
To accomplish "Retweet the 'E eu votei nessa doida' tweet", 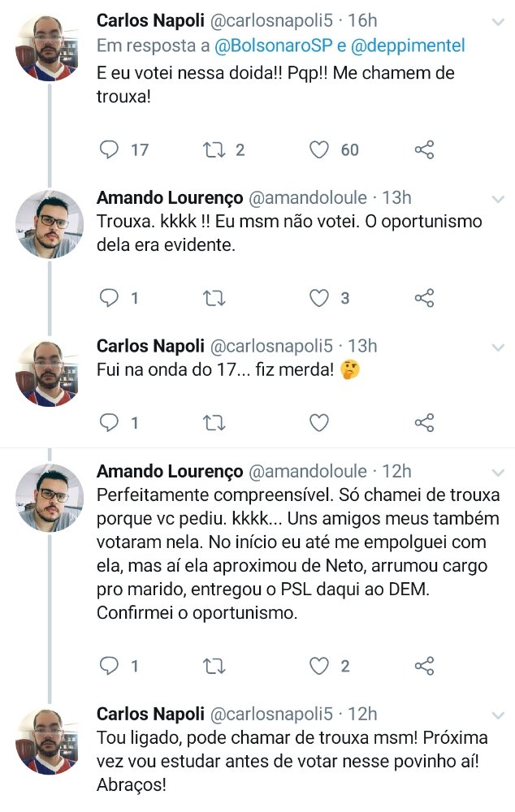I will [x=213, y=150].
